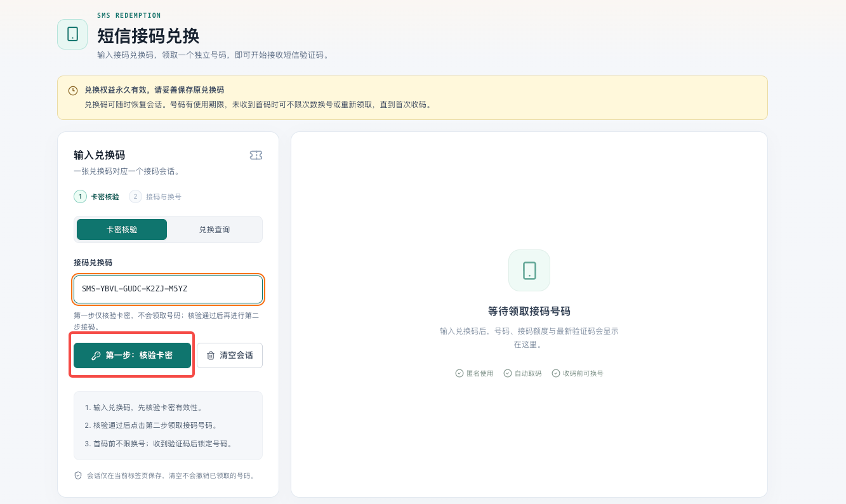Switch to the 卡密核验 tab
The height and width of the screenshot is (504, 846).
122,229
